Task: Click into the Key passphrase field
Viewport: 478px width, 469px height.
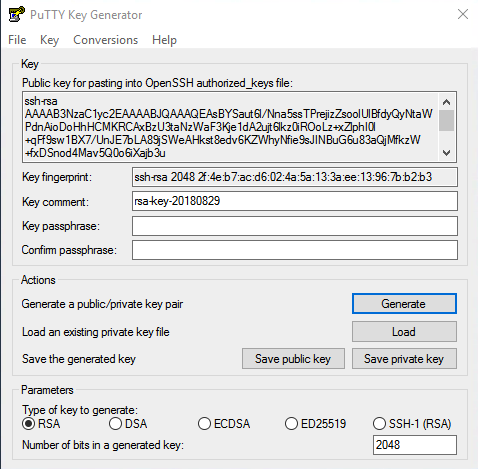Action: tap(295, 226)
